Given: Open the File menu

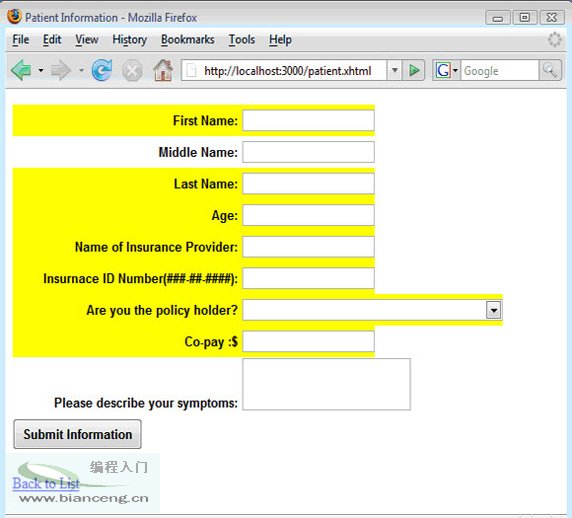Looking at the screenshot, I should 20,39.
